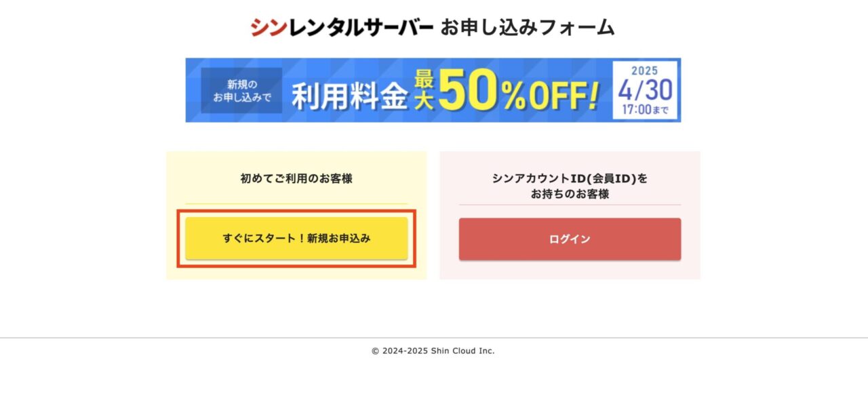The image size is (868, 398).
Task: Click the 4/30 deadline box in the banner
Action: [646, 90]
